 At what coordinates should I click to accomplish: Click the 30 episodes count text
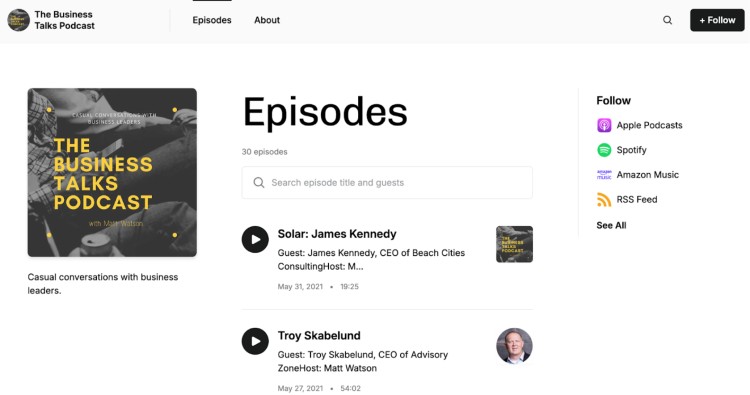click(x=265, y=152)
